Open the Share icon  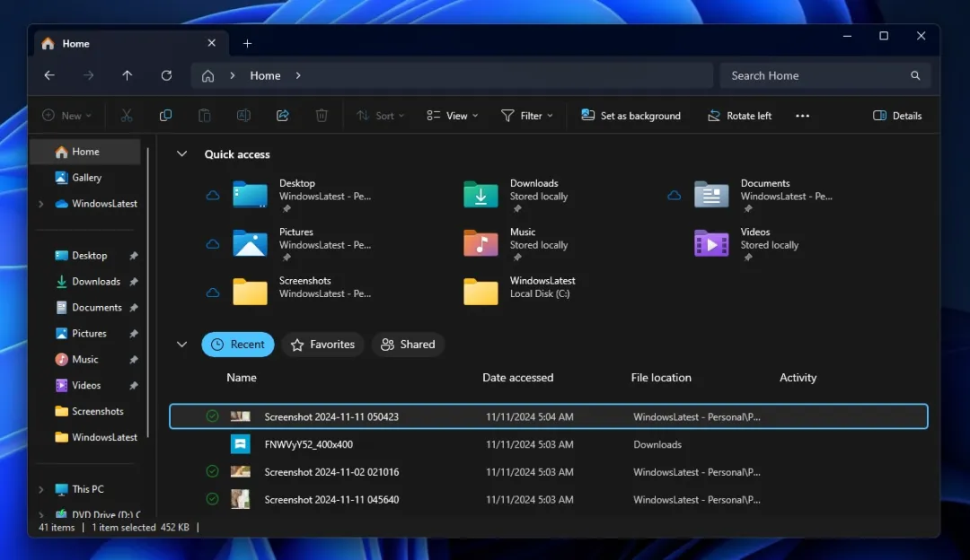point(282,115)
